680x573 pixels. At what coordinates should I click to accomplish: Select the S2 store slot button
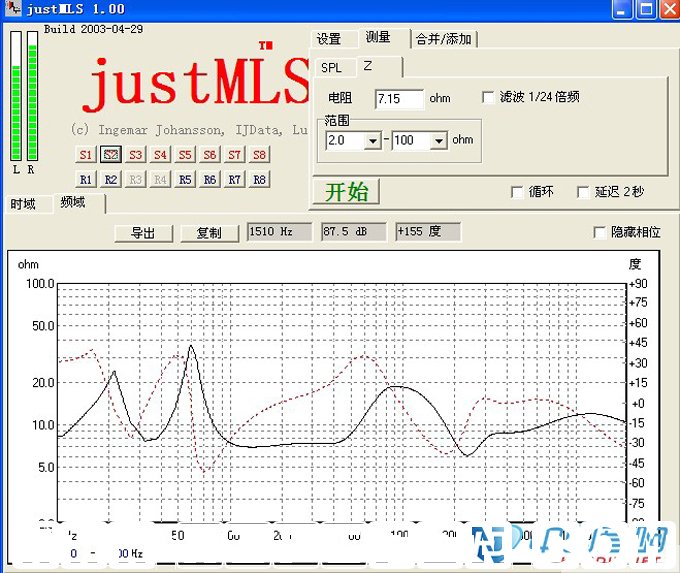[x=111, y=155]
